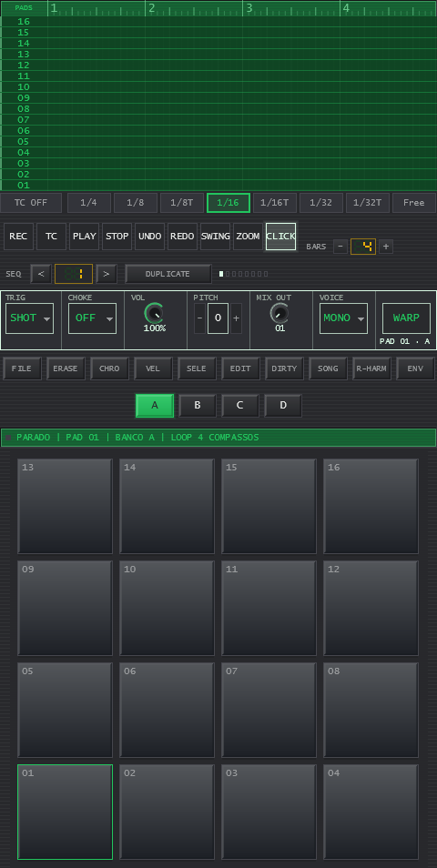Switch to bank A

[x=155, y=405]
